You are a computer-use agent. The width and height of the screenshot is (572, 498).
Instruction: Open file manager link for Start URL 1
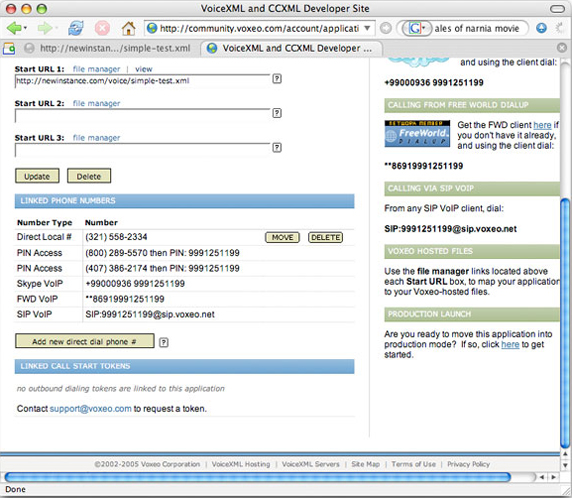click(x=96, y=69)
